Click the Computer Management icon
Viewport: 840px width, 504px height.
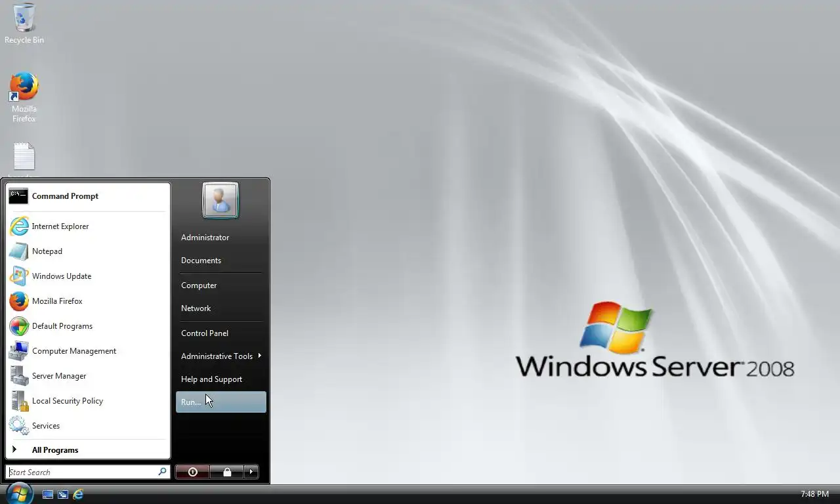point(19,351)
